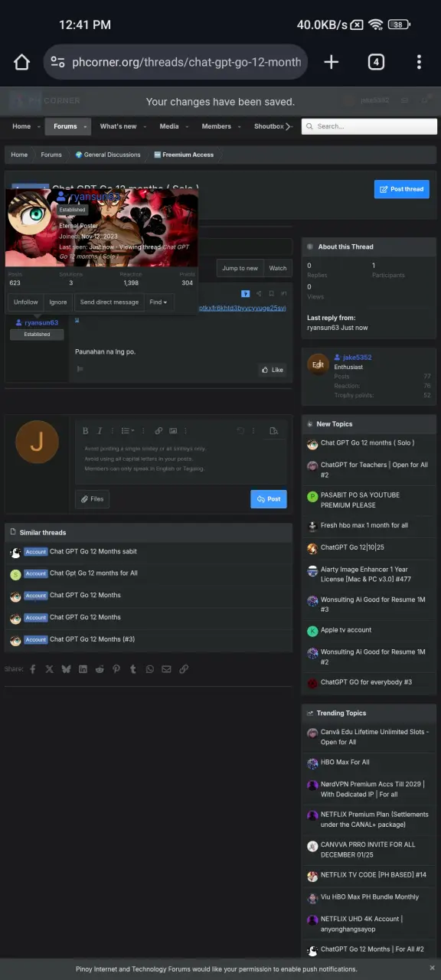
Task: Open the browser three-dot menu
Action: coord(419,62)
